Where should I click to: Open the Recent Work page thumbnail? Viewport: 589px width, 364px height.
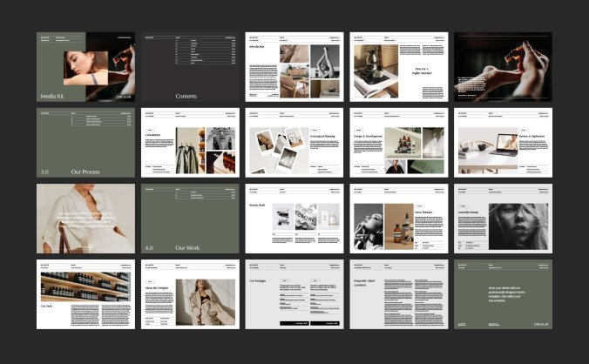pos(294,219)
